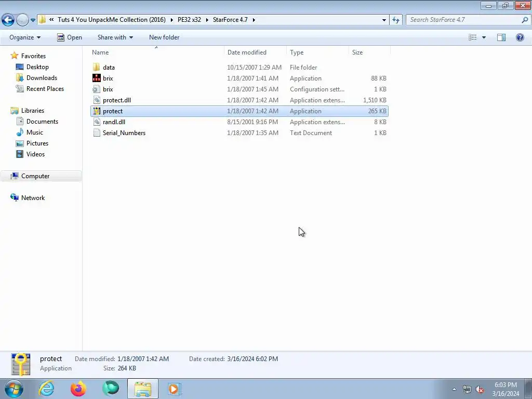The width and height of the screenshot is (532, 399).
Task: Show the preview pane
Action: click(501, 37)
